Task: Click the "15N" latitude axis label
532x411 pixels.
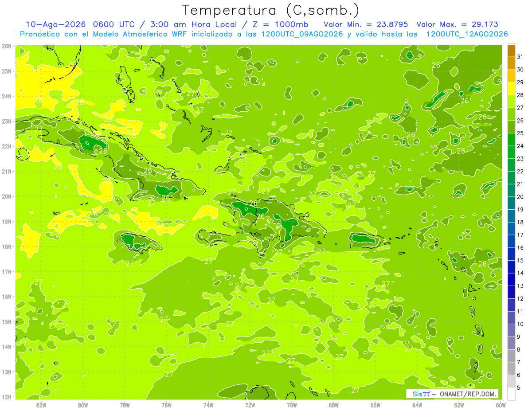Action: (7, 322)
